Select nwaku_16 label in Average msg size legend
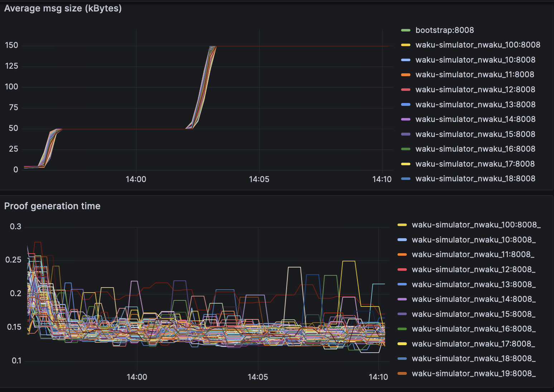 pyautogui.click(x=475, y=149)
